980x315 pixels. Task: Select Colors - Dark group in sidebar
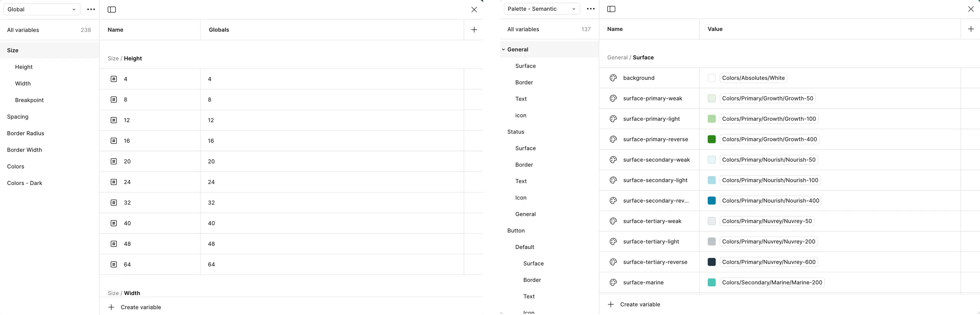[24, 183]
